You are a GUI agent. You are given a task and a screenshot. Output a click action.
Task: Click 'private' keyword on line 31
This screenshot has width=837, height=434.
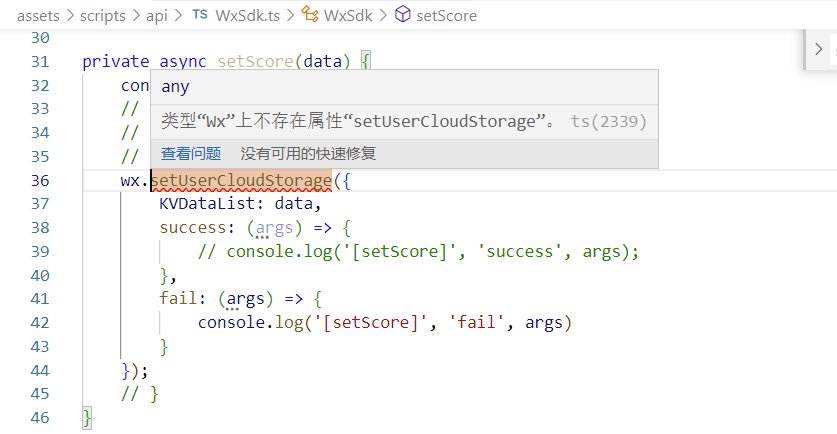click(x=116, y=62)
